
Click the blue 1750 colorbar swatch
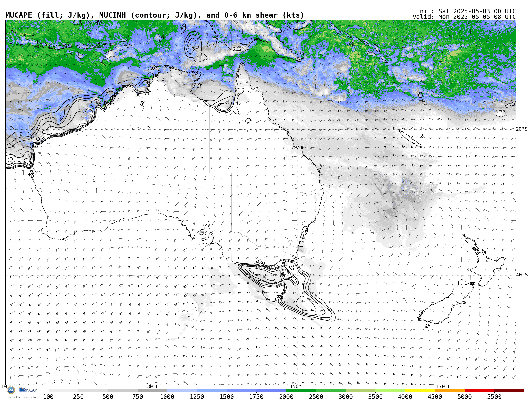(271, 391)
